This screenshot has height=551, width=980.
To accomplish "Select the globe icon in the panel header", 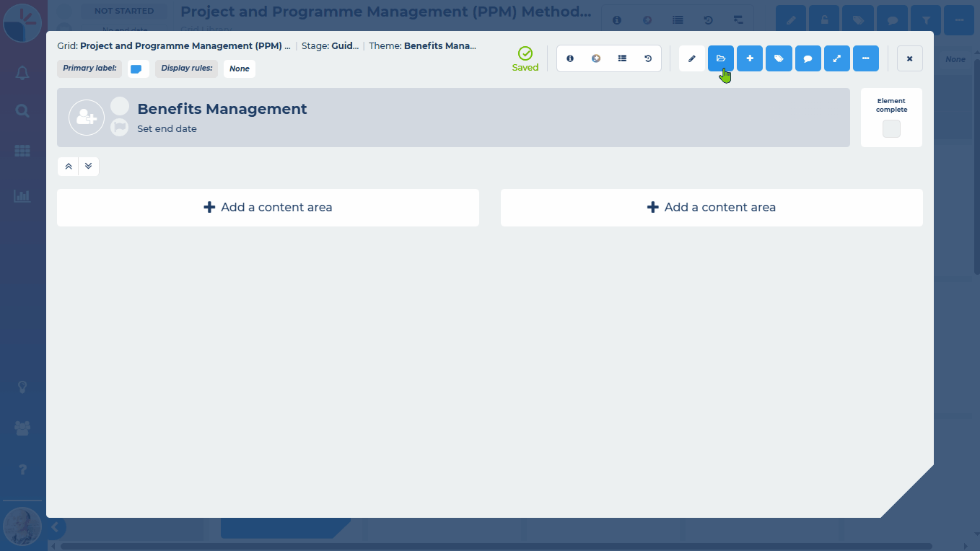I will click(x=596, y=58).
